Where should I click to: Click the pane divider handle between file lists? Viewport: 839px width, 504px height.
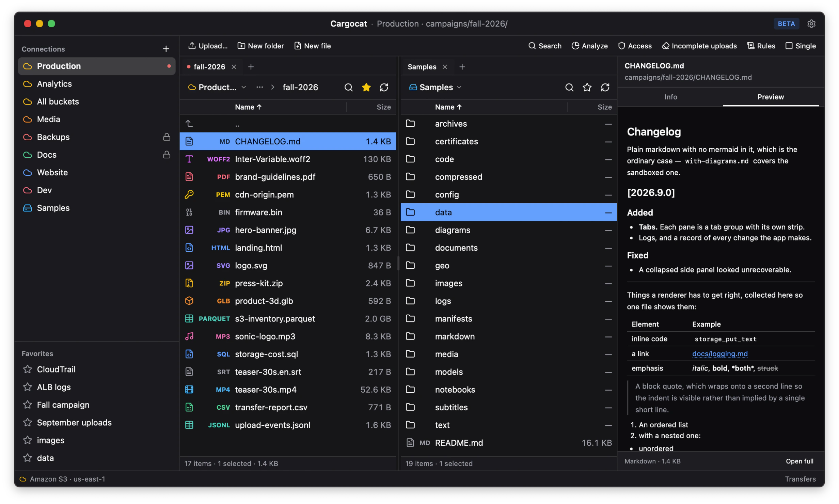point(398,263)
